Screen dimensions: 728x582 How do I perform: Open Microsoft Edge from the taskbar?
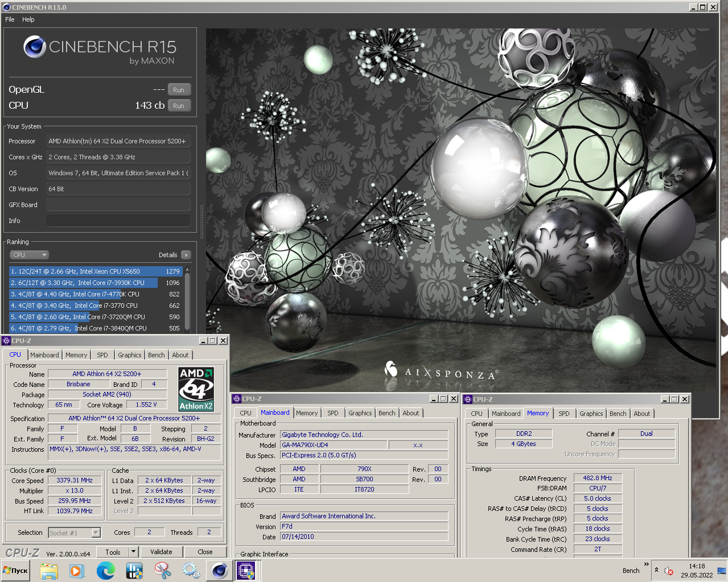tap(106, 571)
